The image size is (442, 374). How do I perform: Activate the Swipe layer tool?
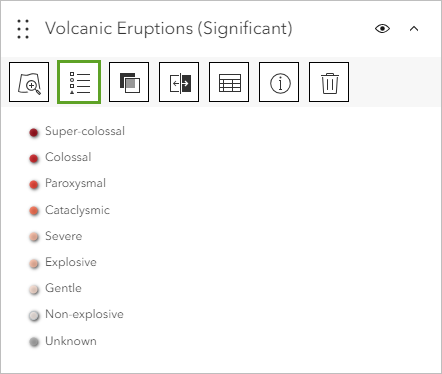point(179,82)
